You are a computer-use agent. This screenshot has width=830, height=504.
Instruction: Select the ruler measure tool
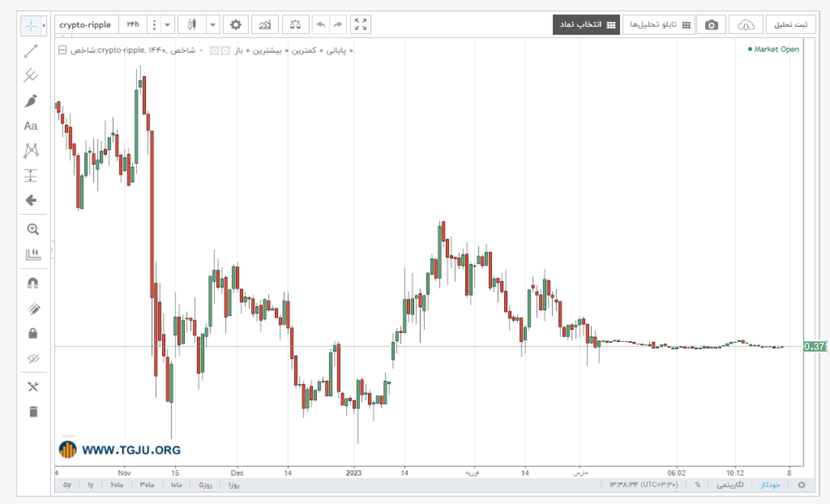tap(33, 254)
